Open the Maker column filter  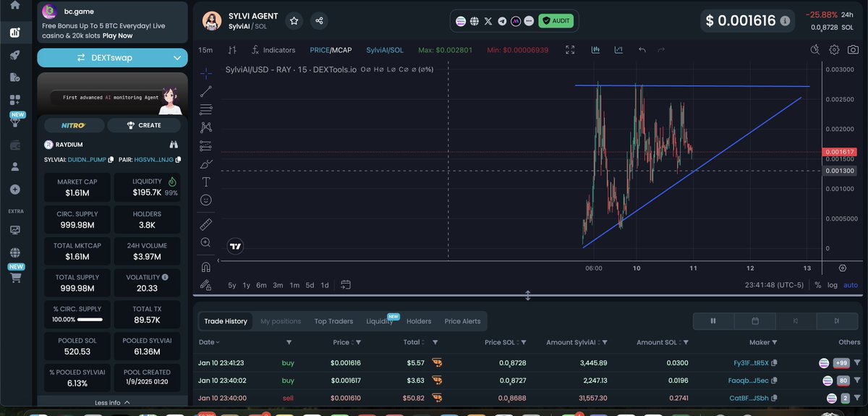[x=775, y=343]
